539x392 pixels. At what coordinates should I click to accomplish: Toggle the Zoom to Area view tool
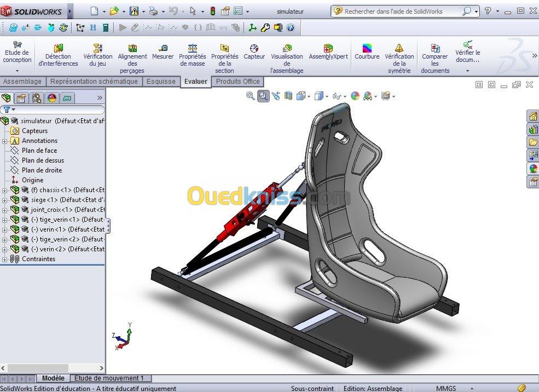pyautogui.click(x=263, y=96)
